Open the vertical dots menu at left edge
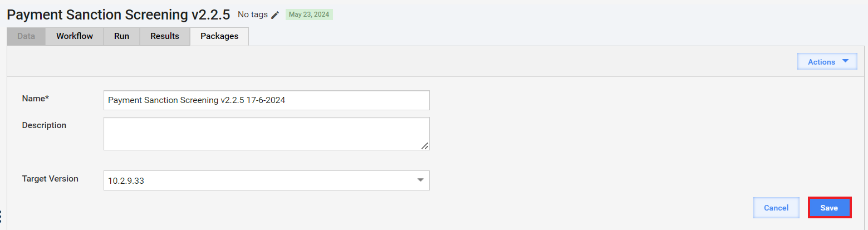Viewport: 868px width, 230px height. click(1, 217)
